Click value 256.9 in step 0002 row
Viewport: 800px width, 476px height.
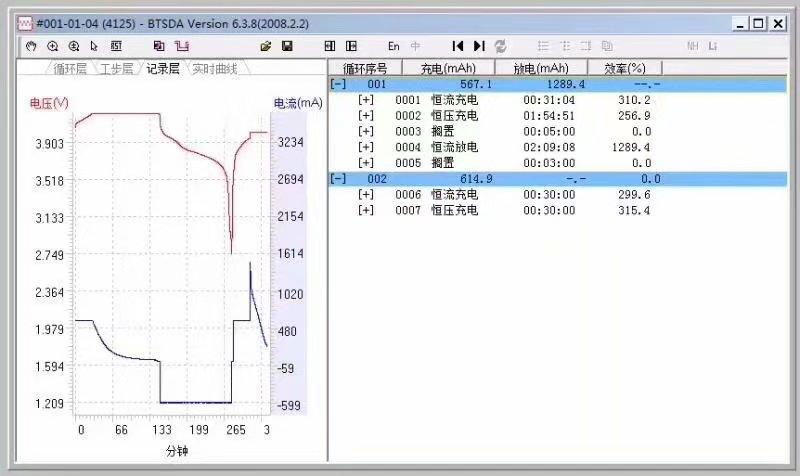coord(634,116)
